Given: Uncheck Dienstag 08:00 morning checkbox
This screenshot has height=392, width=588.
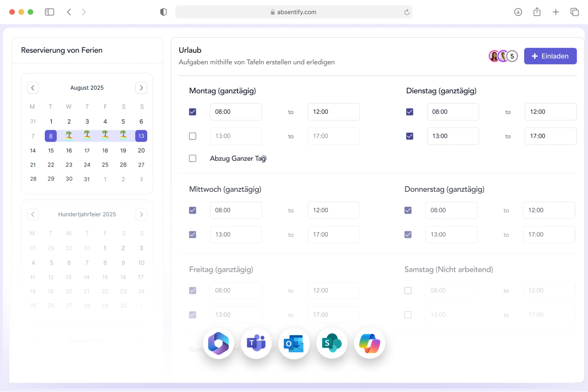Looking at the screenshot, I should click(409, 112).
